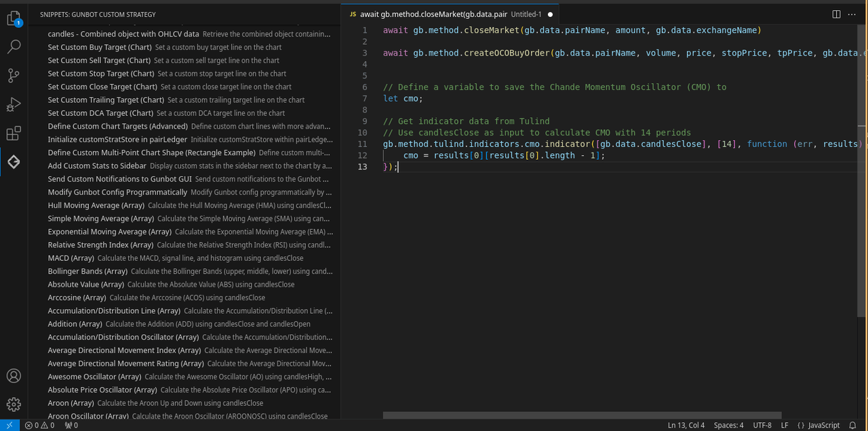Select 'Absolute Price Oscillator (Array)' snippet
Image resolution: width=868 pixels, height=431 pixels.
click(184, 390)
